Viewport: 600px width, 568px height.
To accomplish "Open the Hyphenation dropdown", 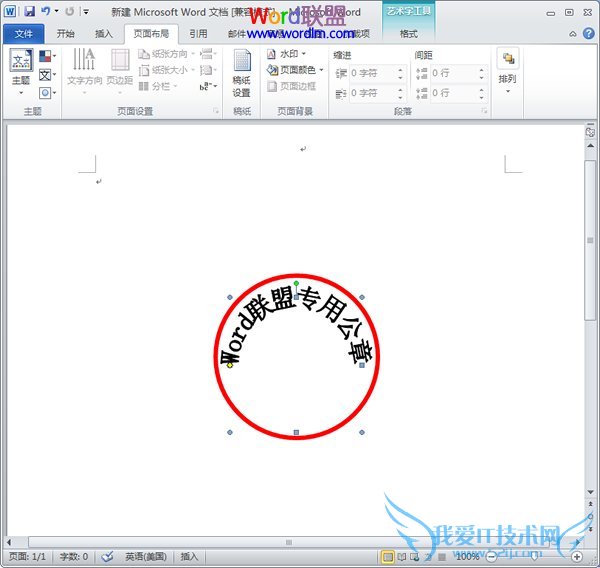I will (x=208, y=86).
